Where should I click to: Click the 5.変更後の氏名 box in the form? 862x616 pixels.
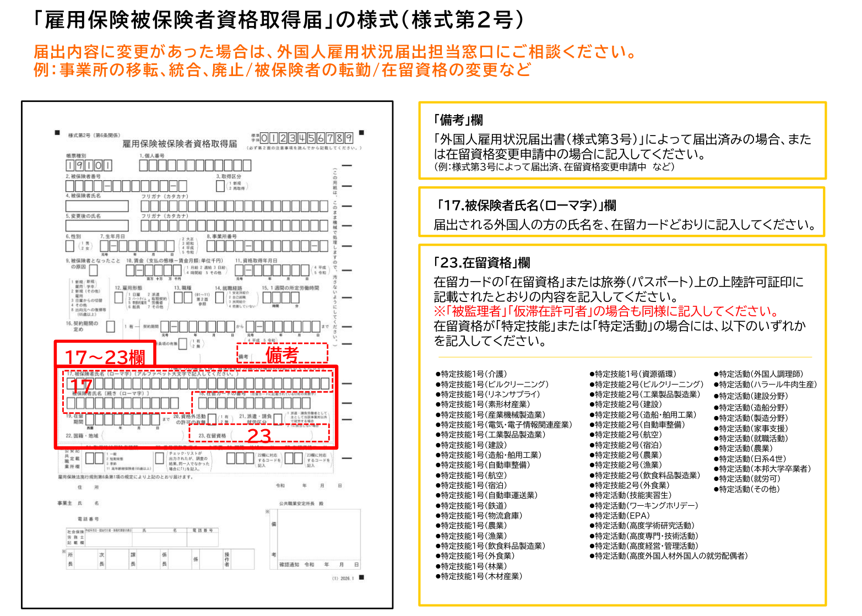tap(97, 225)
